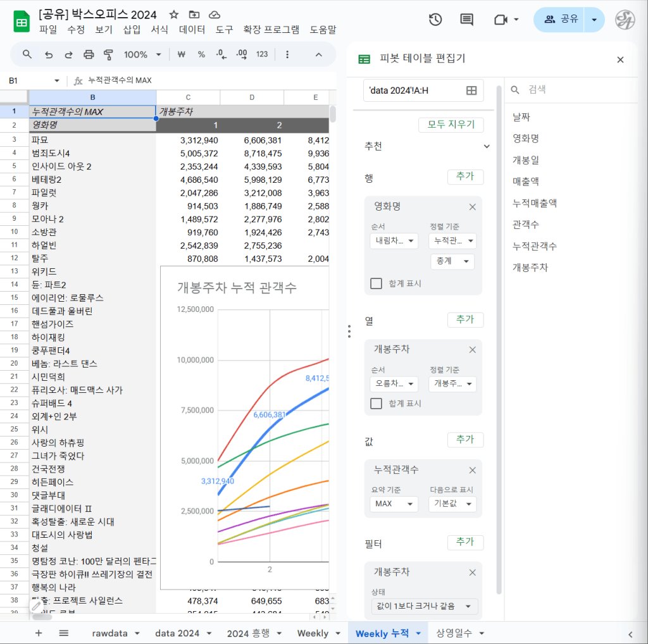Click the 모두 지우기 button

(451, 125)
